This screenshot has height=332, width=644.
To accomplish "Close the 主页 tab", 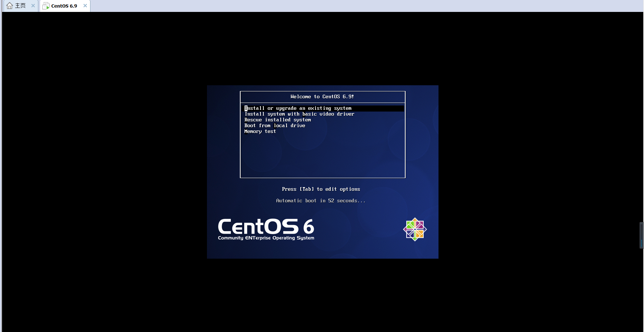I will tap(33, 6).
